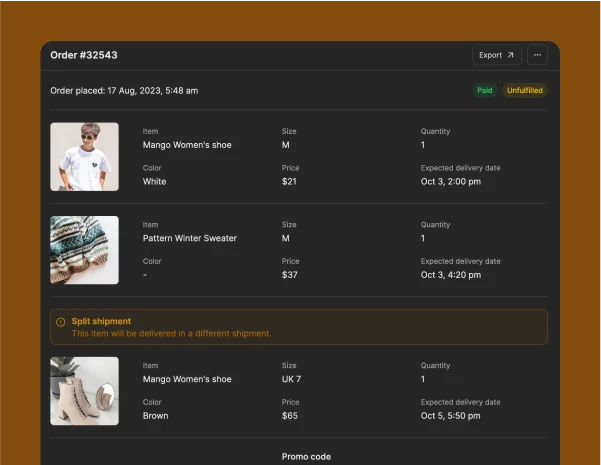Click the Brown color value
This screenshot has width=601, height=465.
(x=155, y=416)
